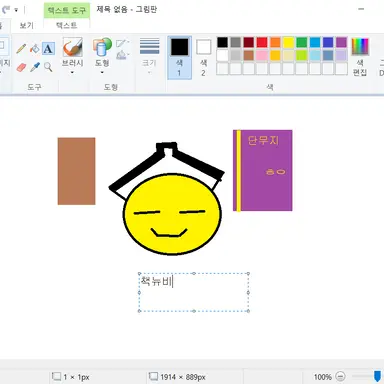Click the zoom slider handle
384x384 pixels.
tap(377, 376)
